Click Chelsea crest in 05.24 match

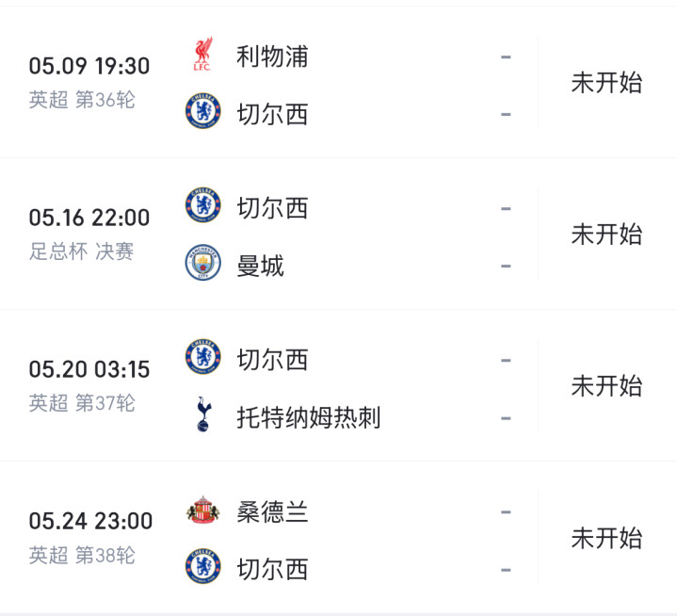coord(202,566)
